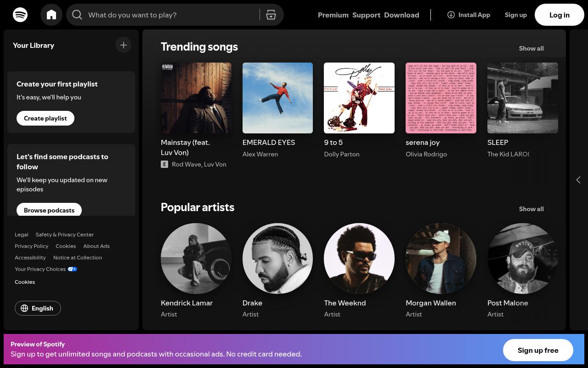588x368 pixels.
Task: Select the 'EMERALD EYES' song title
Action: point(269,143)
